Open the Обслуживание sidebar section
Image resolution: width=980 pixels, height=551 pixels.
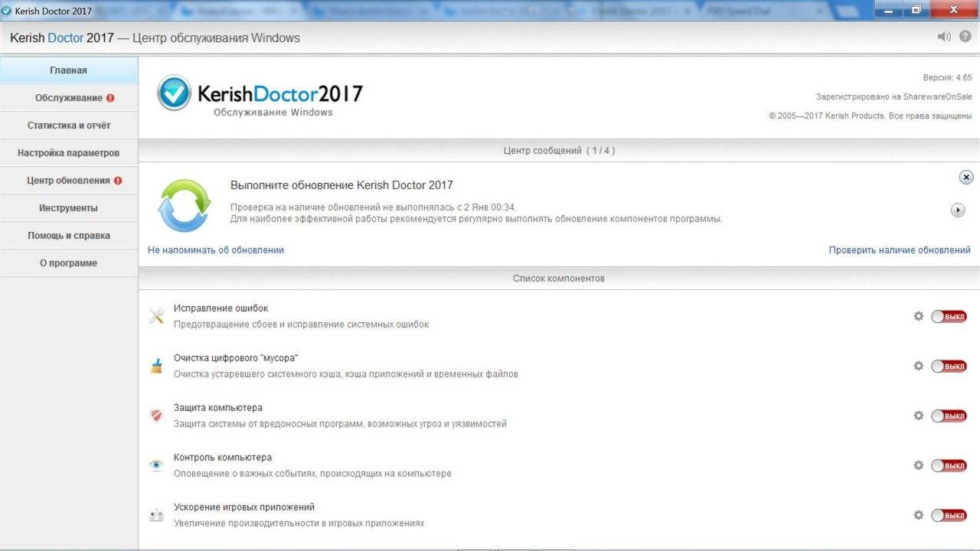[x=69, y=98]
